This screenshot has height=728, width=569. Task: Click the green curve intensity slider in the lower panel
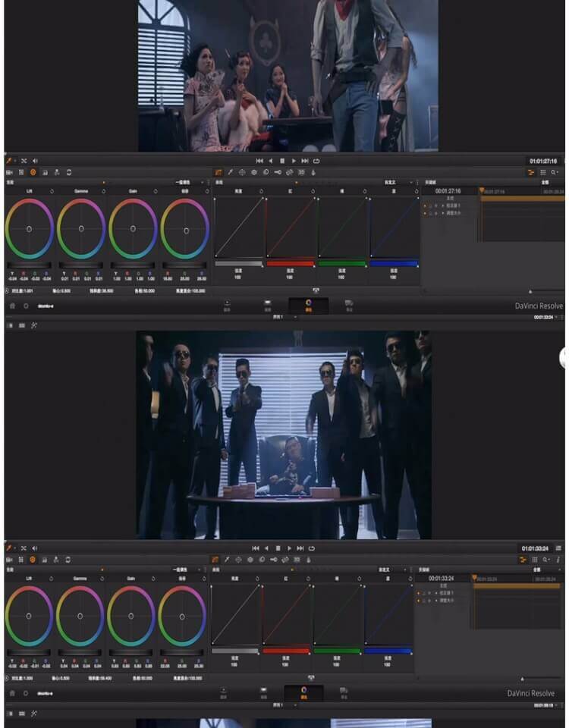tap(337, 651)
